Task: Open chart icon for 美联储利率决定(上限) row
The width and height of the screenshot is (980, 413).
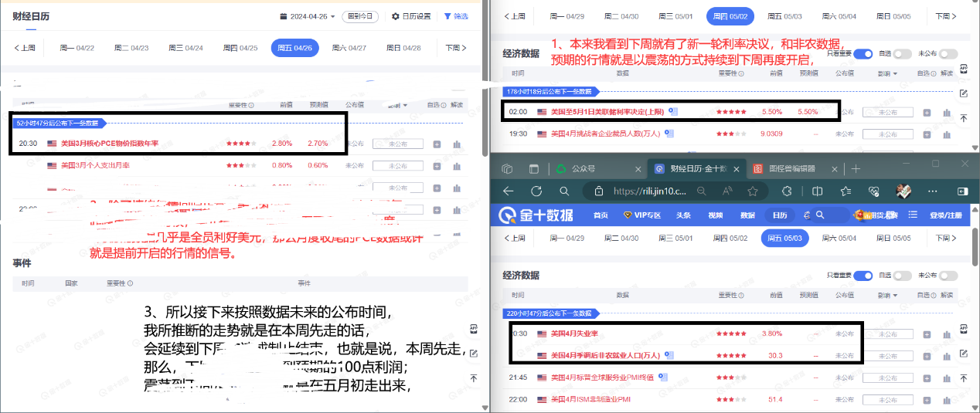Action: [947, 112]
